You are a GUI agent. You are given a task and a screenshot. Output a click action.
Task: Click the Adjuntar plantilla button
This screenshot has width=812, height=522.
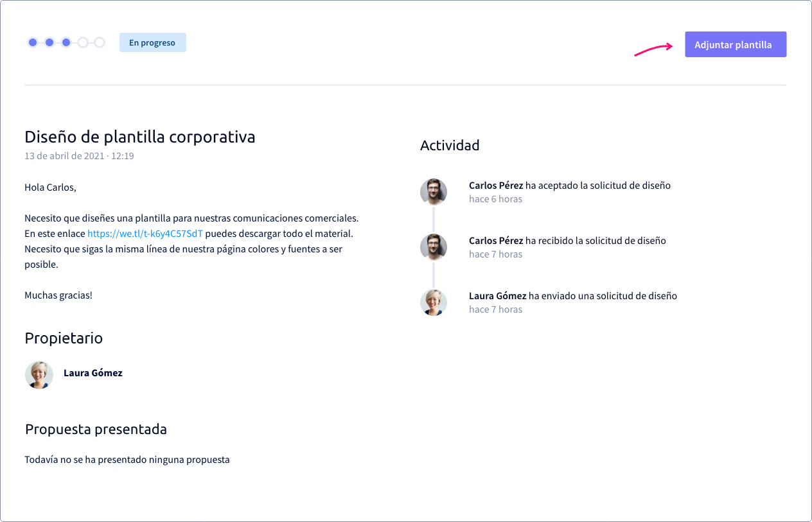pyautogui.click(x=736, y=44)
